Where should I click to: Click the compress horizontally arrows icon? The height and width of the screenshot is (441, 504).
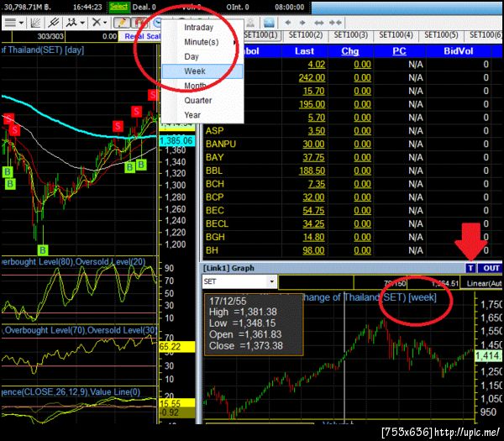[335, 23]
